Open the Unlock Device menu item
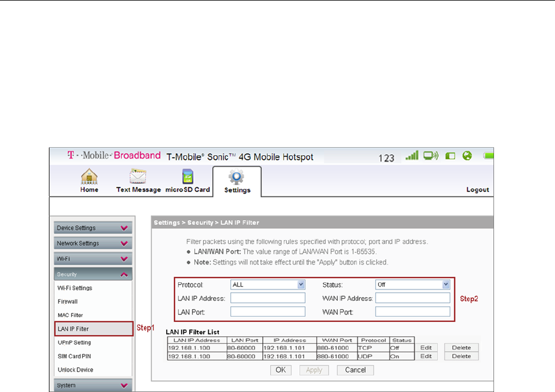This screenshot has width=555, height=392. 75,370
